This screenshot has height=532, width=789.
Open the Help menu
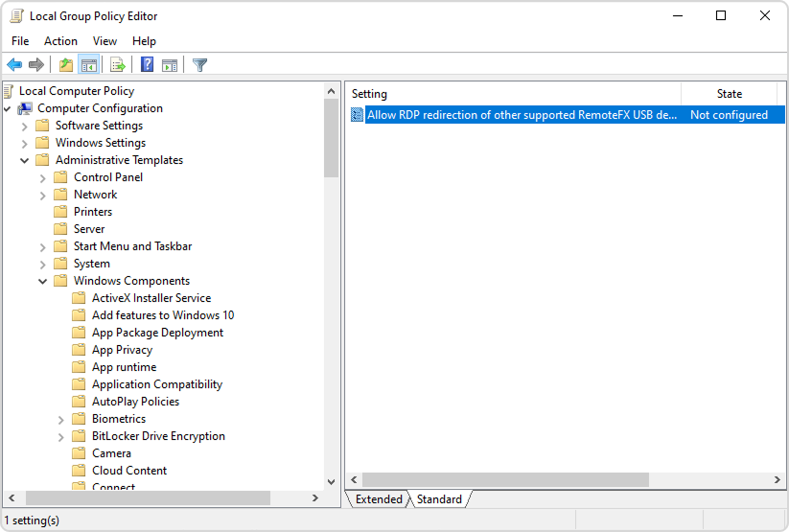(144, 41)
